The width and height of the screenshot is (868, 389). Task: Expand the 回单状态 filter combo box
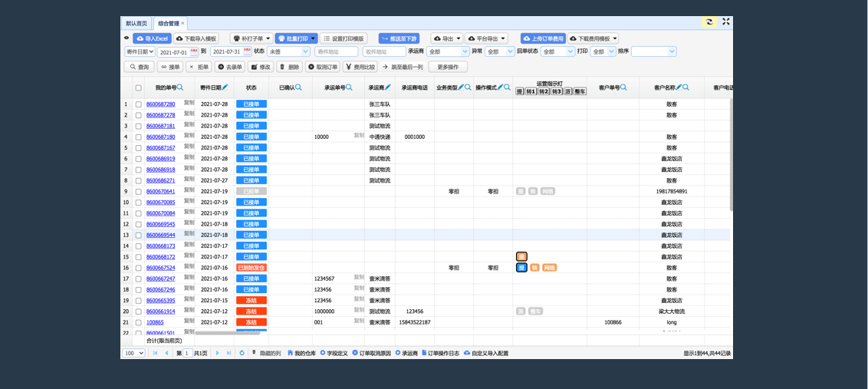pyautogui.click(x=570, y=51)
